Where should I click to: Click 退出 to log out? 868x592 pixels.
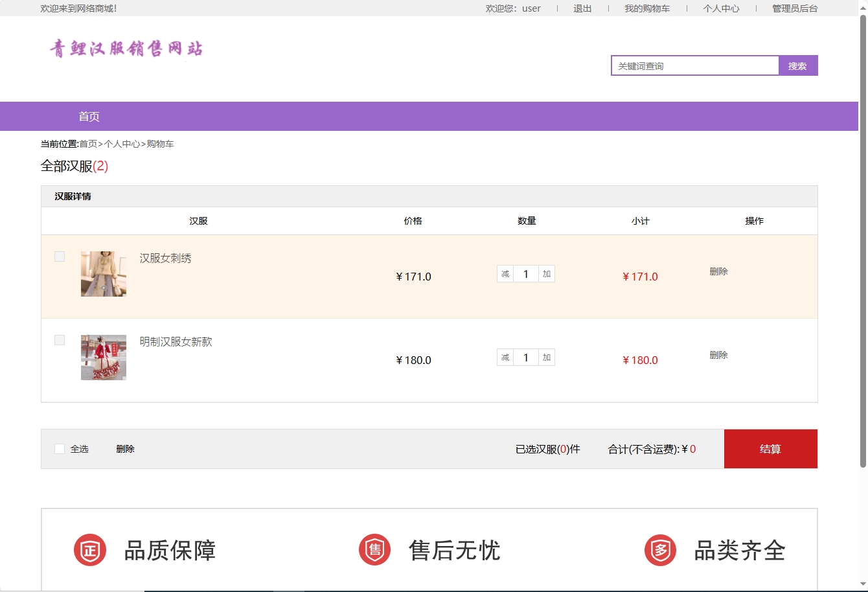click(x=582, y=8)
